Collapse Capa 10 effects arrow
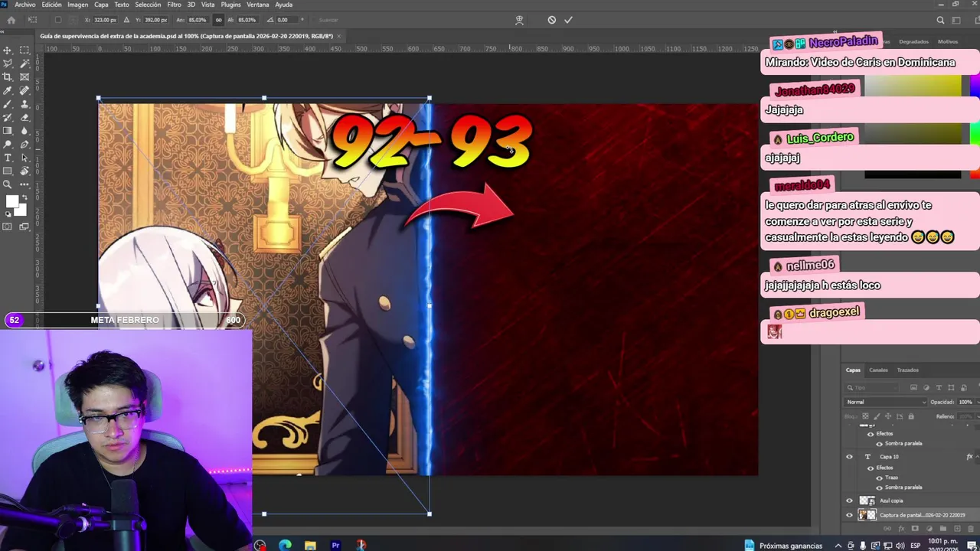Screen dimensions: 980x551 [978, 457]
